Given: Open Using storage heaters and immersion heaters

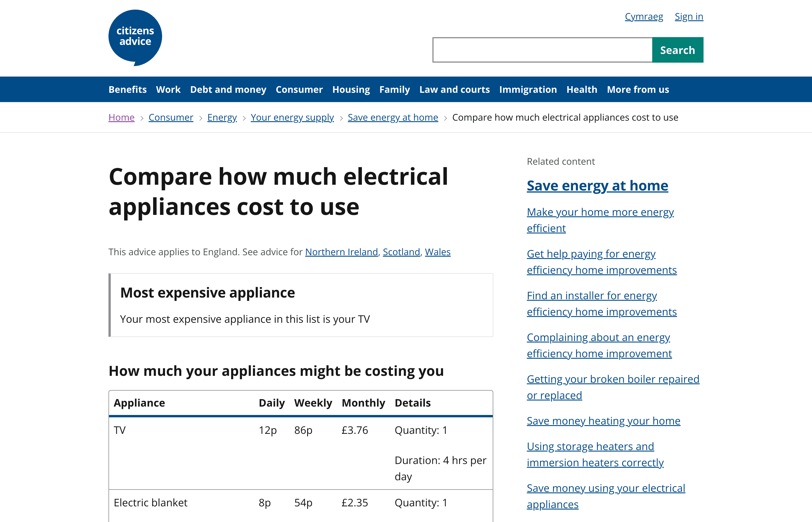Looking at the screenshot, I should click(595, 454).
